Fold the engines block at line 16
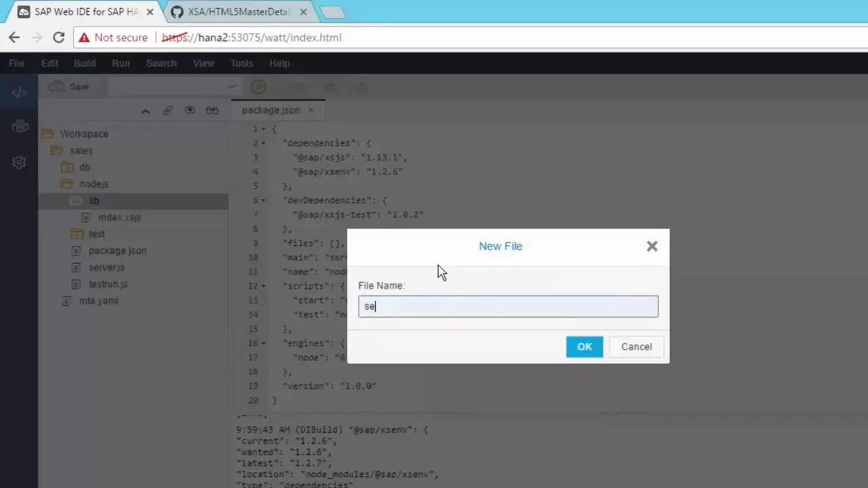868x488 pixels. [264, 343]
